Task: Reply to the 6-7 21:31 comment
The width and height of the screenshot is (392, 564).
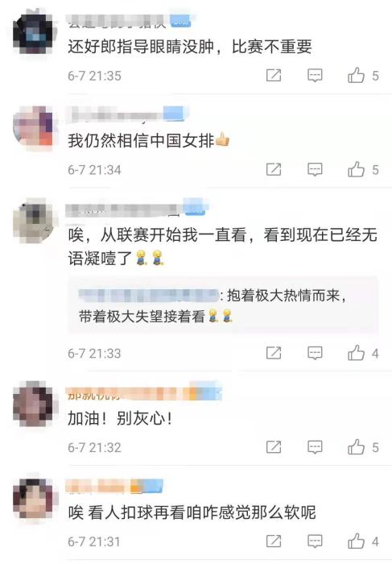Action: (315, 541)
